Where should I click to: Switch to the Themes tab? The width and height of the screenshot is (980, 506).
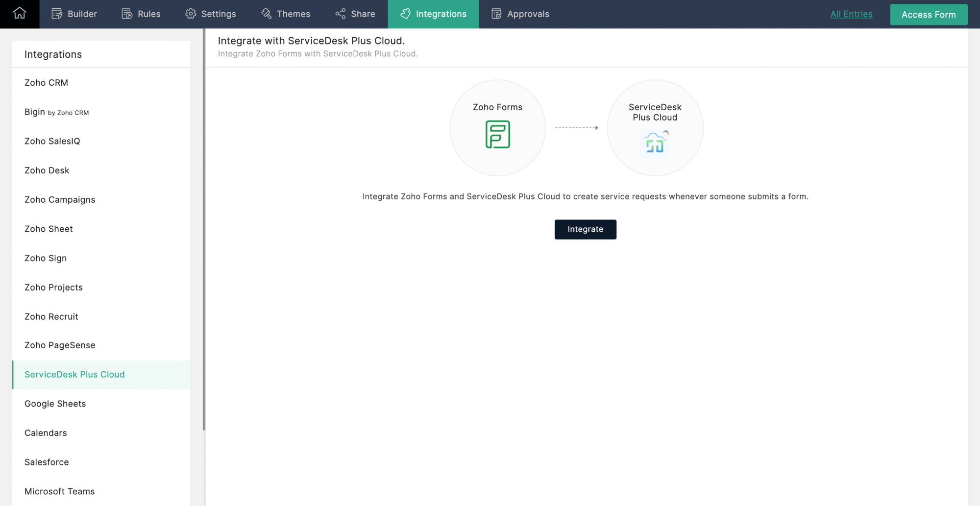(286, 14)
